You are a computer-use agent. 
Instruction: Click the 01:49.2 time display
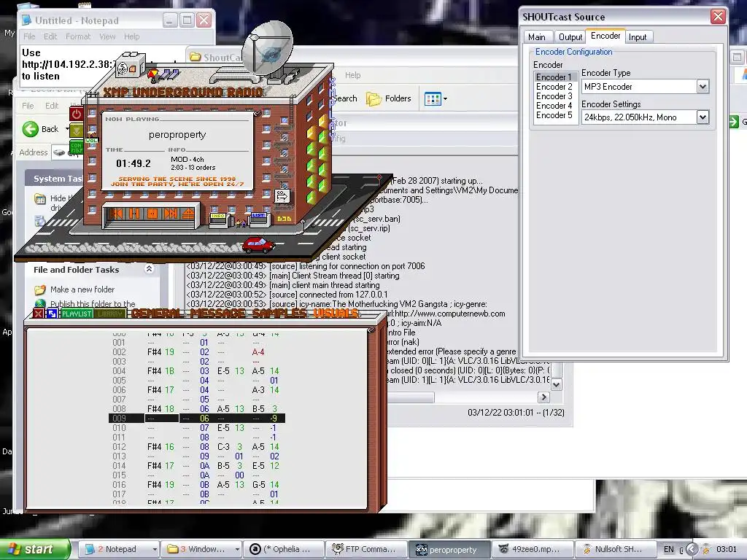point(133,163)
